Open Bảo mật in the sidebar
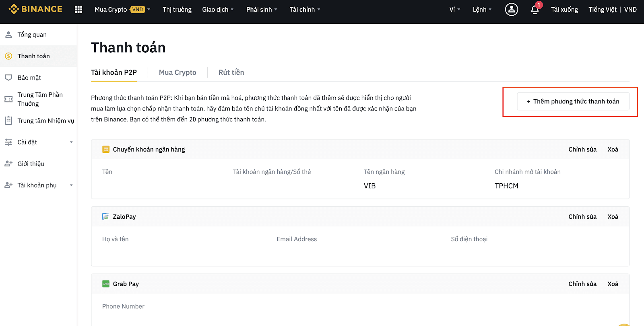The width and height of the screenshot is (644, 326). [x=38, y=78]
